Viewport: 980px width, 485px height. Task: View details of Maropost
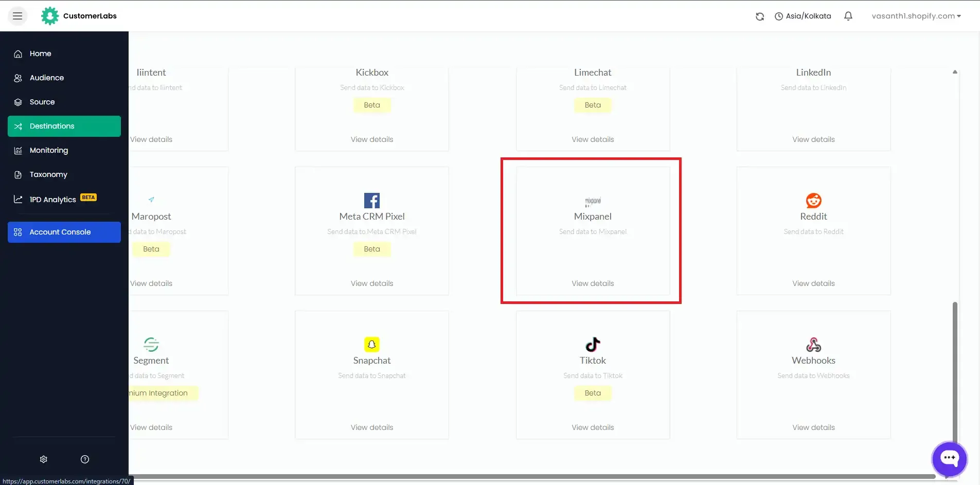click(151, 283)
